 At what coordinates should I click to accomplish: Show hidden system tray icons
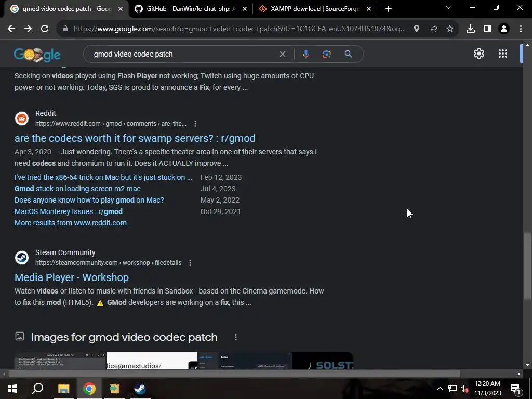pyautogui.click(x=440, y=389)
